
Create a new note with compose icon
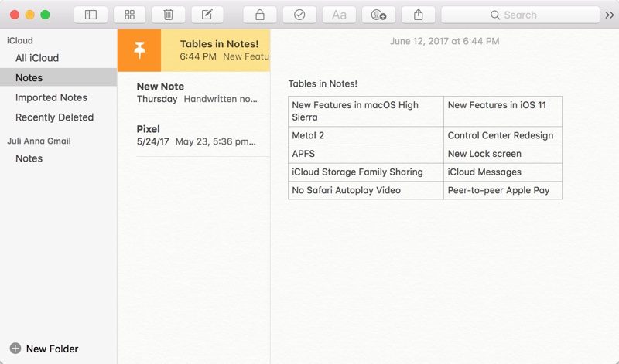click(x=207, y=15)
